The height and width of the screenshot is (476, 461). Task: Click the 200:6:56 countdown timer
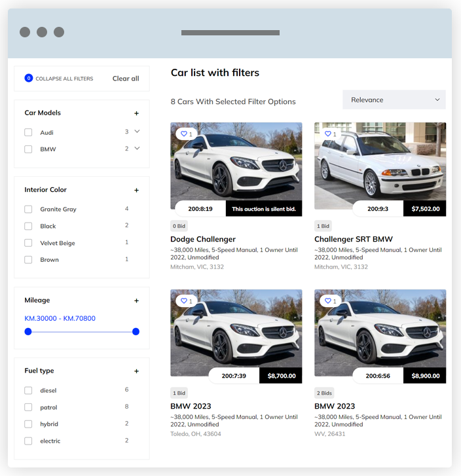click(x=378, y=376)
